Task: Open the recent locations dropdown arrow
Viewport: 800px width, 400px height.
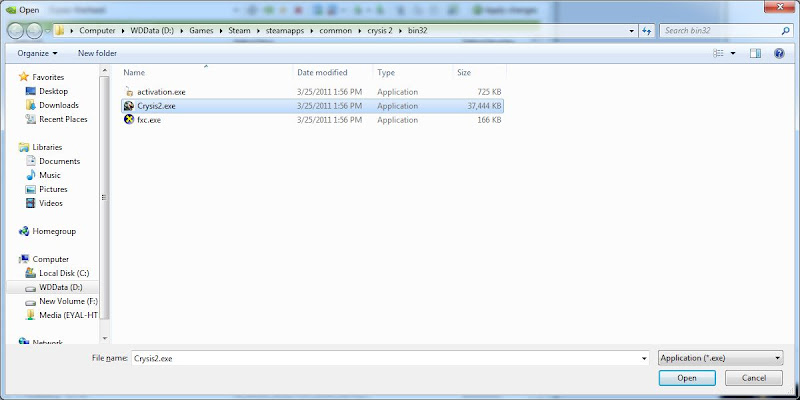Action: point(47,31)
